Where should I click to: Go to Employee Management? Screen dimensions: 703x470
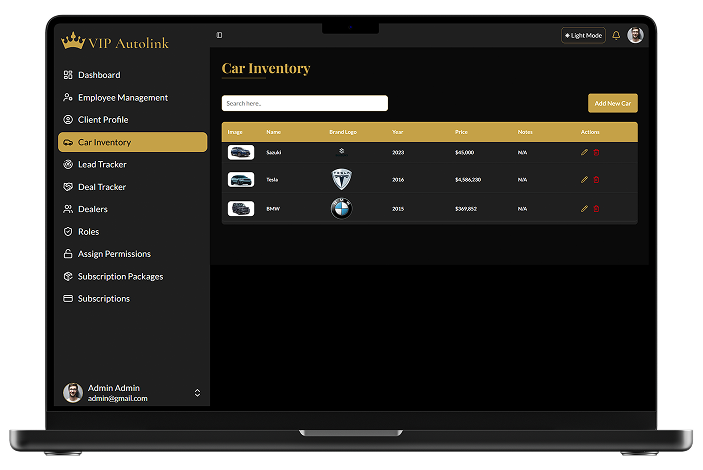(122, 98)
